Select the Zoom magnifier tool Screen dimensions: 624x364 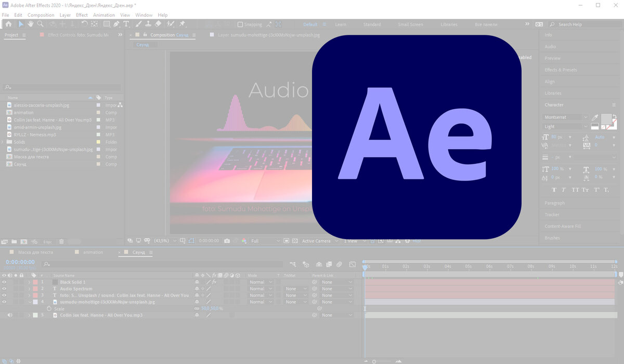click(40, 24)
